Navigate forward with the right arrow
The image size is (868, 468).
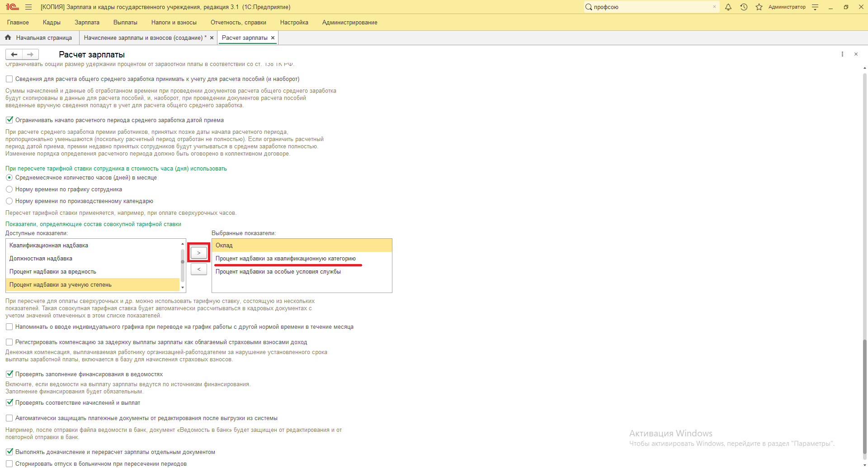tap(30, 55)
